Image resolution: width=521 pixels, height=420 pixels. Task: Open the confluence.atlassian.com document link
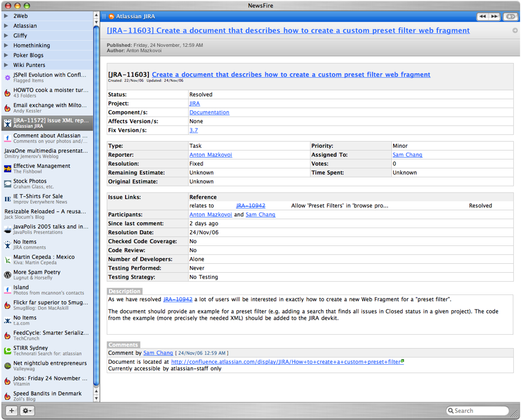286,362
